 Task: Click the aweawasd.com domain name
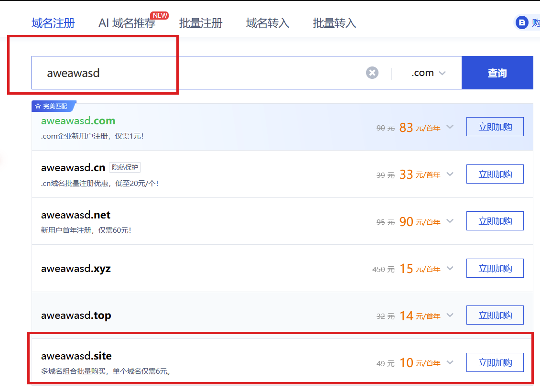pyautogui.click(x=78, y=121)
